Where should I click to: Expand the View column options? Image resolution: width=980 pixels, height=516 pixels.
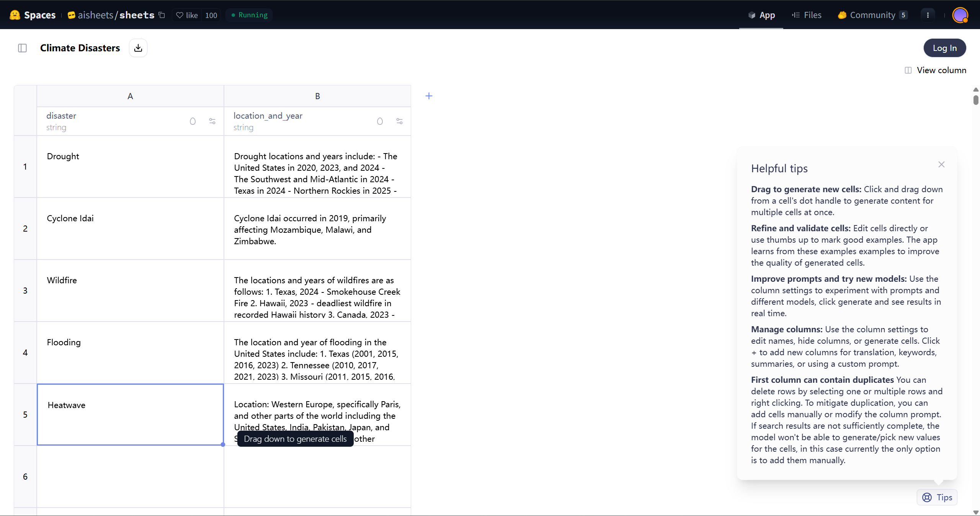(935, 70)
